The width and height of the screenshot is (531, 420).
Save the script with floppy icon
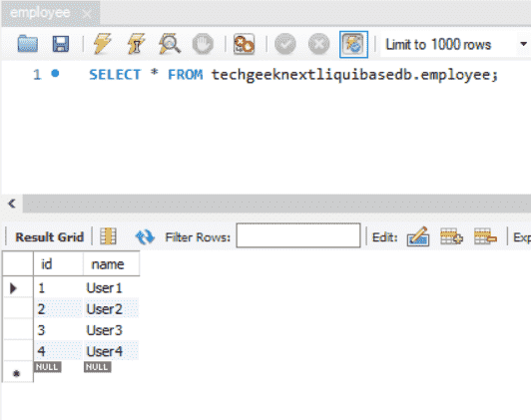(x=61, y=44)
